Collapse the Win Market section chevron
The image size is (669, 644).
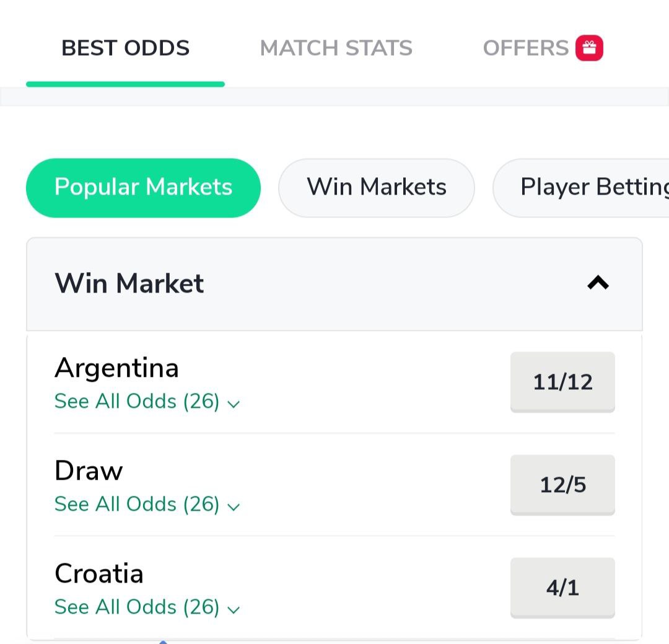click(598, 283)
